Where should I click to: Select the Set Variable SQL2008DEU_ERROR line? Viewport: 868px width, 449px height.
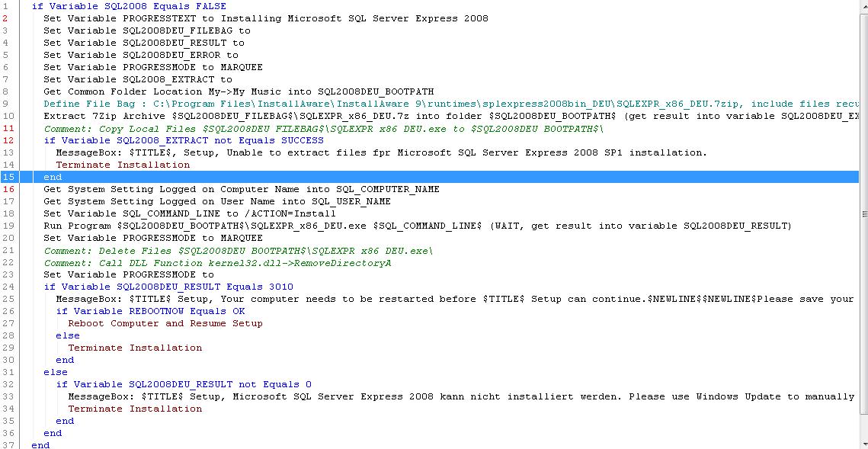click(141, 55)
